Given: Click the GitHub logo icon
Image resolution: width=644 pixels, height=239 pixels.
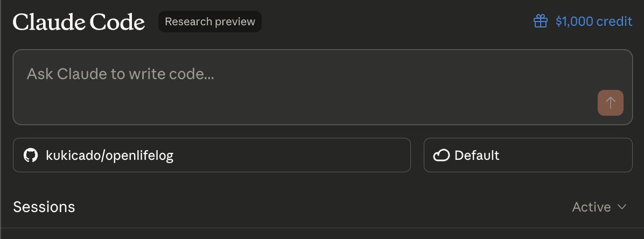Looking at the screenshot, I should [31, 156].
